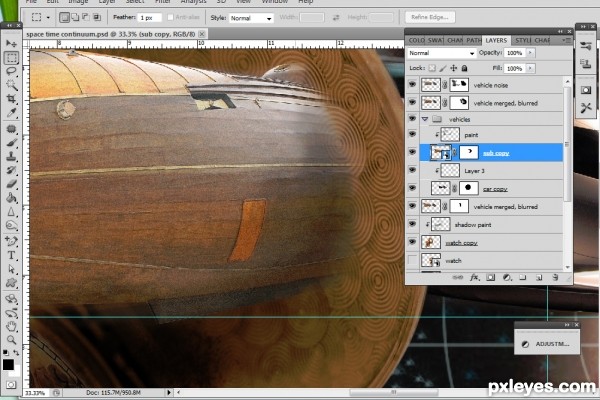600x400 pixels.
Task: Click the Opacity value field
Action: [x=515, y=53]
